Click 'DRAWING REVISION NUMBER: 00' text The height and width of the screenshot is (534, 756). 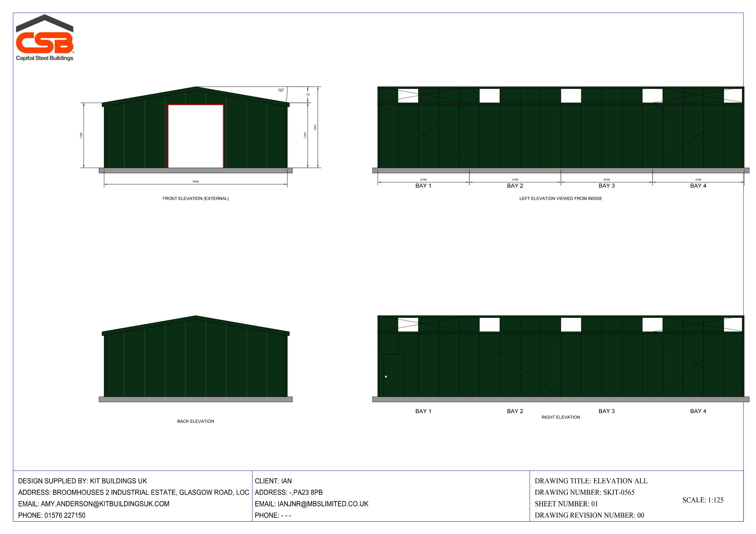589,516
